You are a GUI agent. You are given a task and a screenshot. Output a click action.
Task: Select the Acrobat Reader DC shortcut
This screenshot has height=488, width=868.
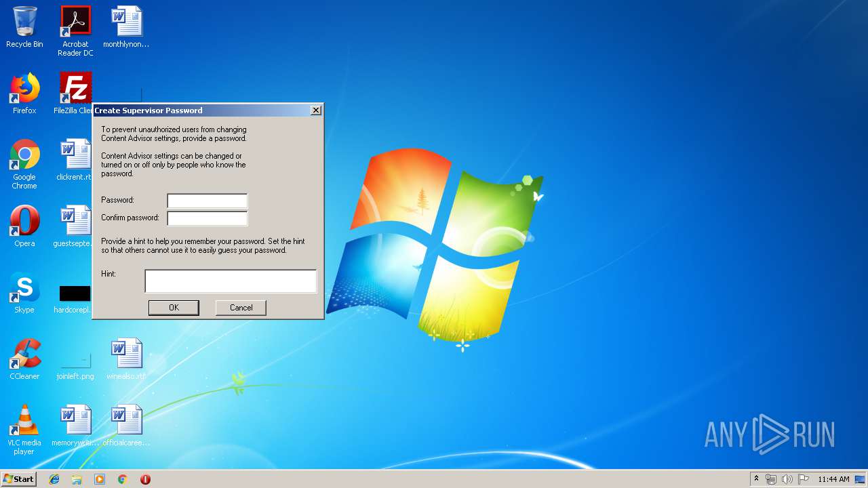75,31
